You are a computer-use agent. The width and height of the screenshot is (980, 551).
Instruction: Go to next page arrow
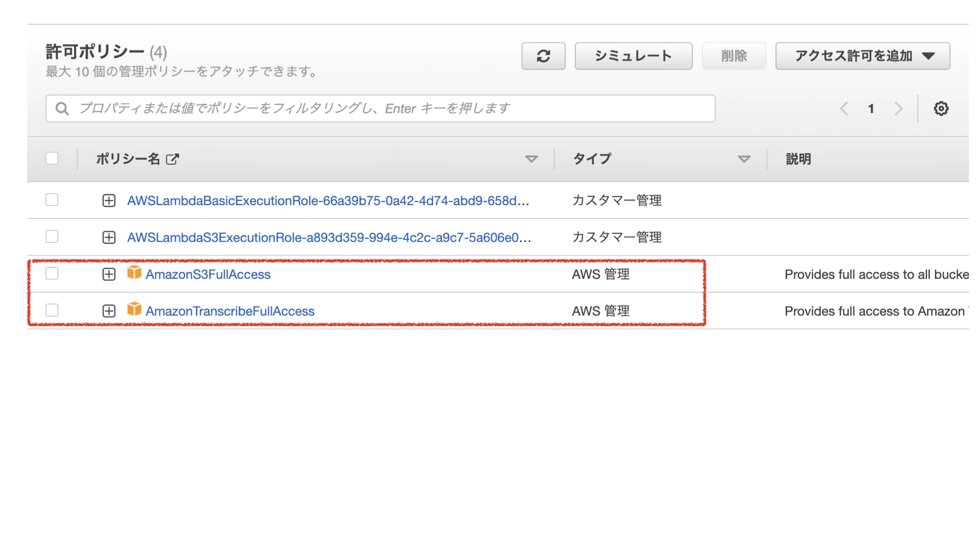pyautogui.click(x=898, y=109)
